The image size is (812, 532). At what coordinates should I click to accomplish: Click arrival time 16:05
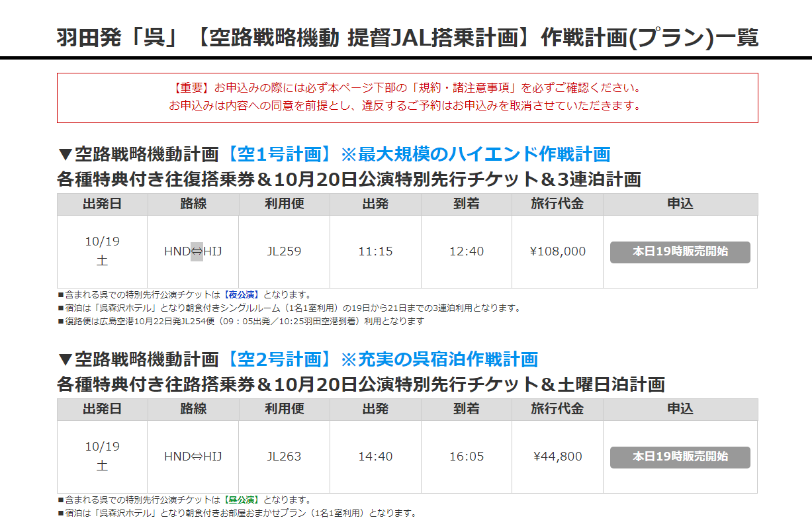(467, 457)
